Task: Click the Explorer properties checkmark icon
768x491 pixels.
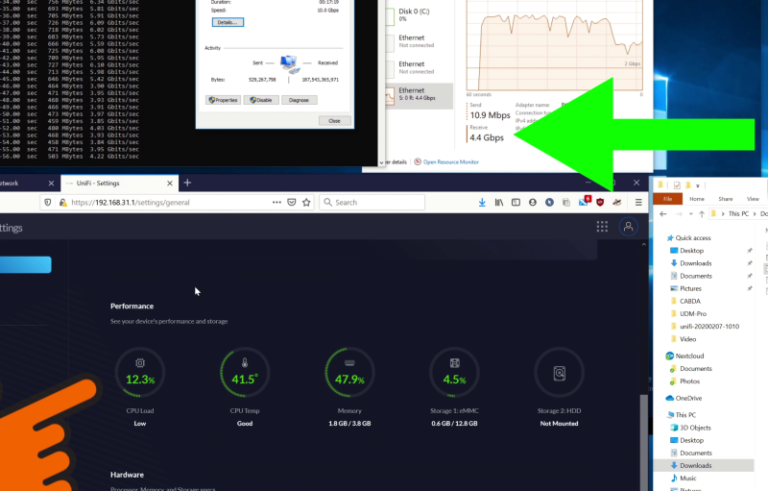Action: 677,185
